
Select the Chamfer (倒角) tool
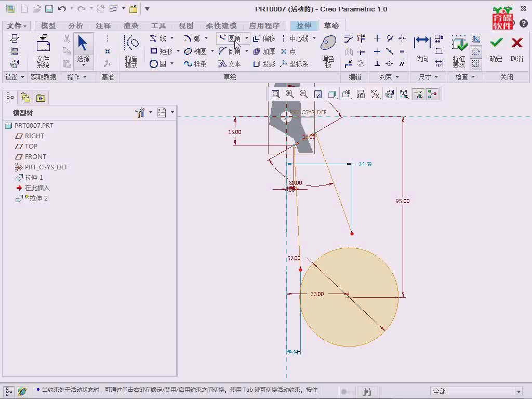(x=230, y=51)
